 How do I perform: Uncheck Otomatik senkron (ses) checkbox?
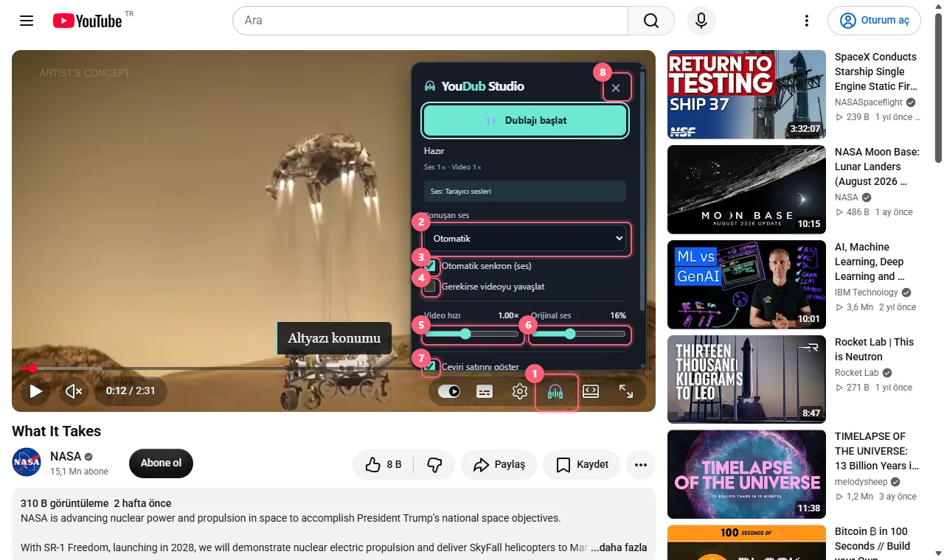click(430, 265)
